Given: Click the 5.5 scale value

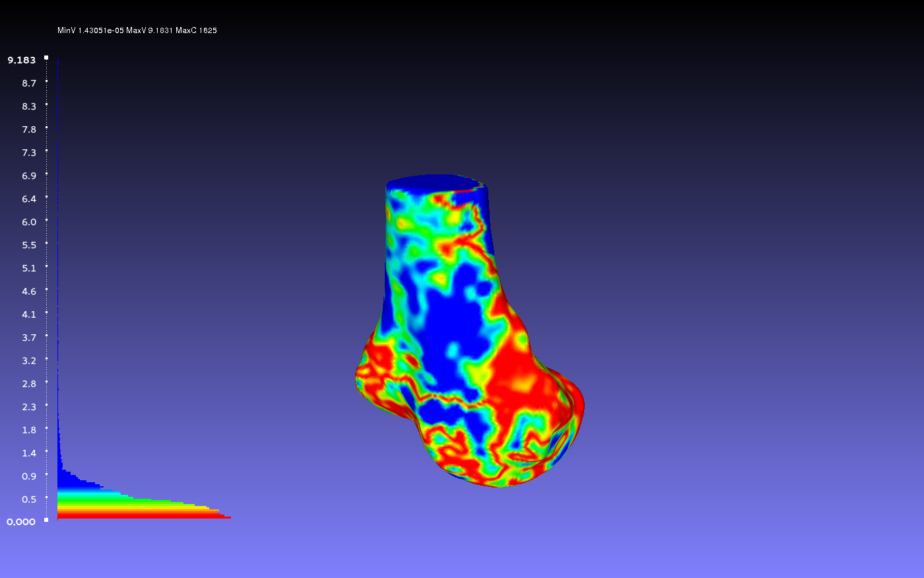Looking at the screenshot, I should point(29,245).
